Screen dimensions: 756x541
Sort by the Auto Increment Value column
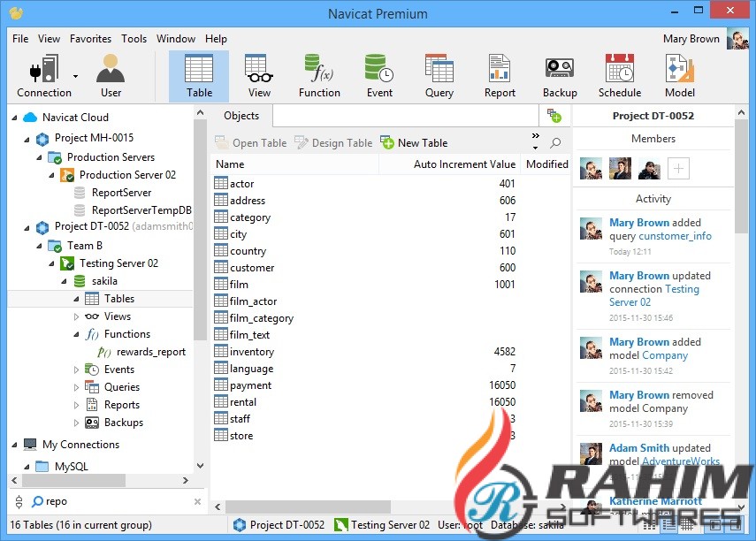pos(448,164)
